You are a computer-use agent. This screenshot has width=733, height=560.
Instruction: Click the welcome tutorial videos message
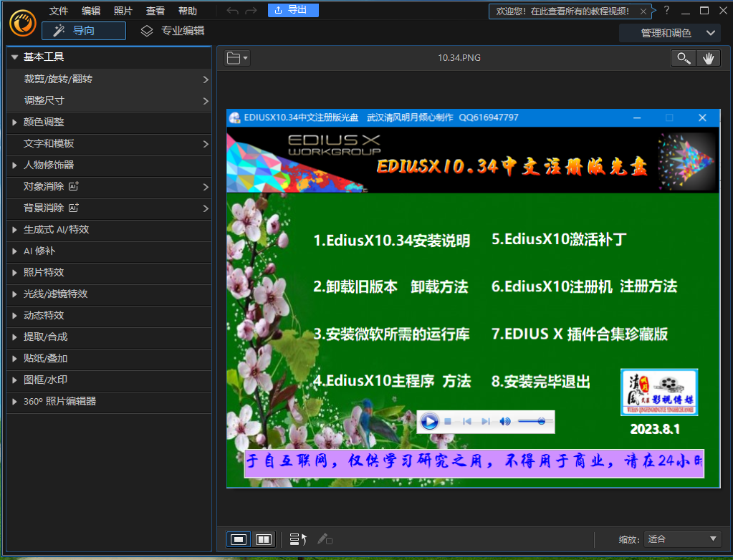pyautogui.click(x=562, y=11)
